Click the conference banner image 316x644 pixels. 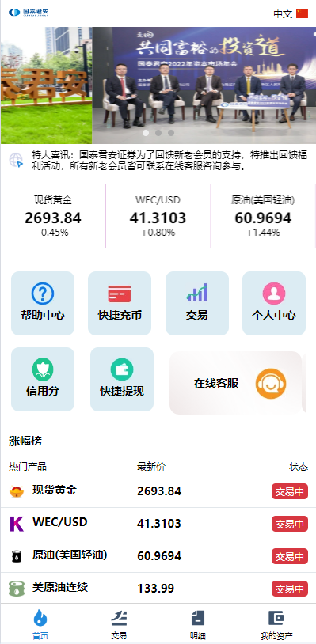tap(204, 85)
